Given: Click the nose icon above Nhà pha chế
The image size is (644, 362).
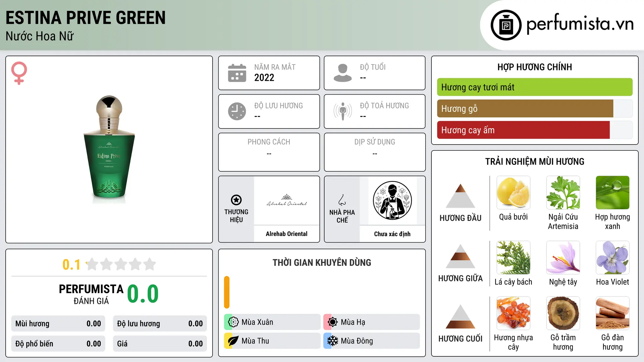Looking at the screenshot, I should (342, 200).
